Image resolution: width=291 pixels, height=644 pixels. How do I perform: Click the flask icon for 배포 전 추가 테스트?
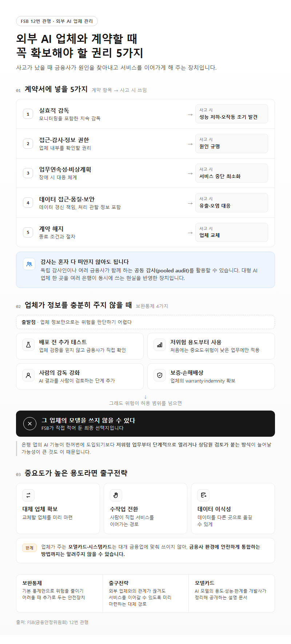coord(28,345)
